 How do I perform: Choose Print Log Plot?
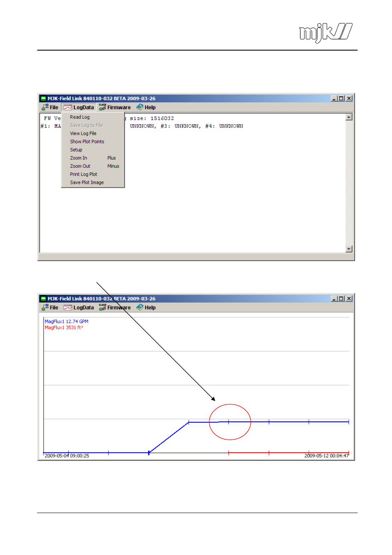(83, 175)
